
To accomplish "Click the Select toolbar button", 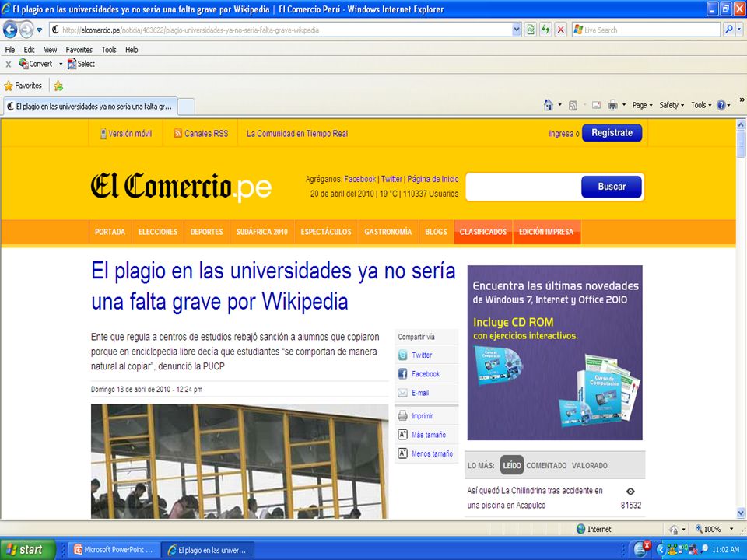I will coord(81,64).
